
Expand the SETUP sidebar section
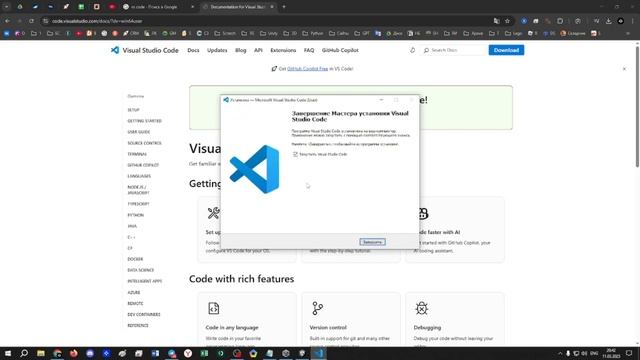[133, 110]
